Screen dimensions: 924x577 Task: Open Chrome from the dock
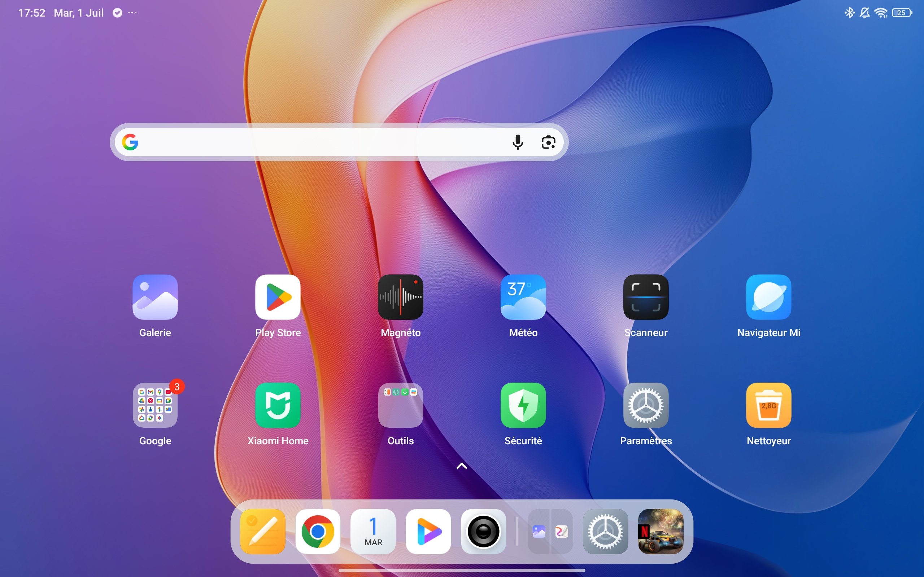click(318, 531)
